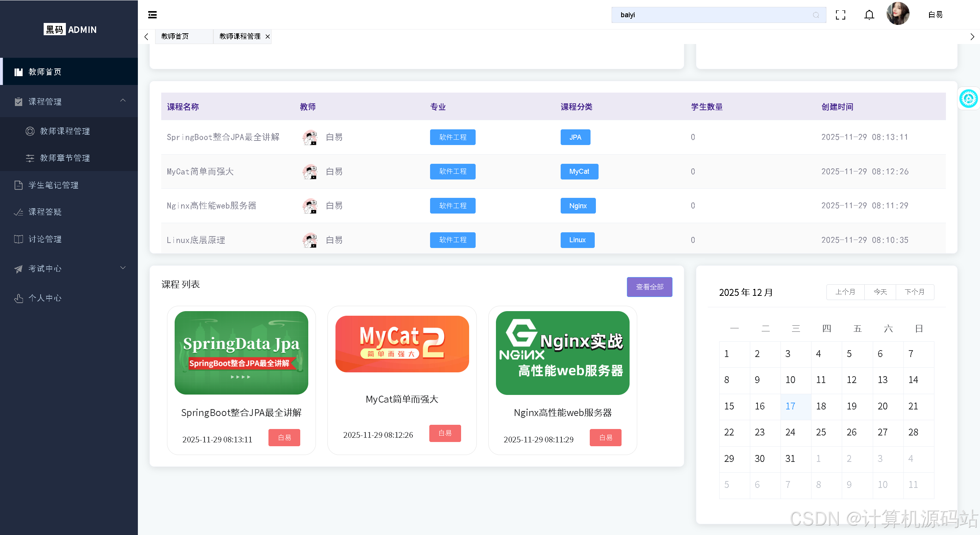
Task: Close the 教师课程管理 tab
Action: [x=268, y=37]
